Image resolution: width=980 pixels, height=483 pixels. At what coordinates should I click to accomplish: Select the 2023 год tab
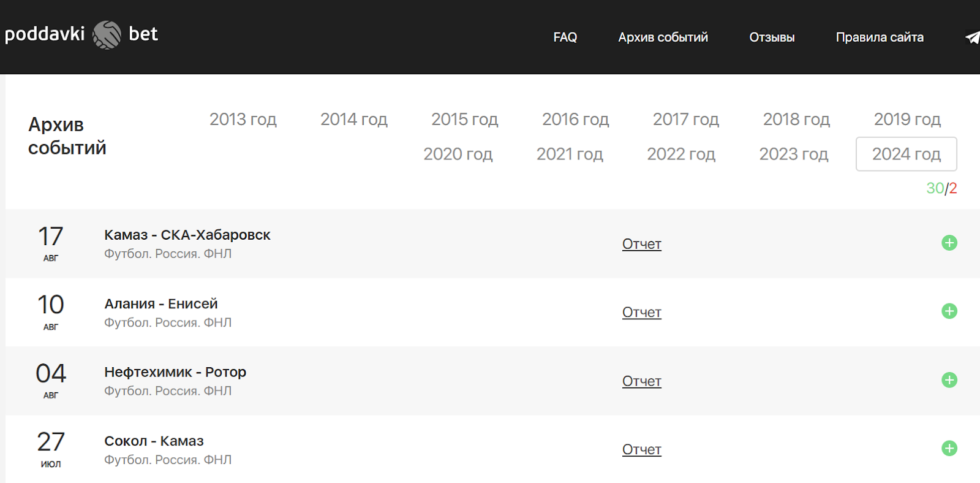tap(793, 154)
